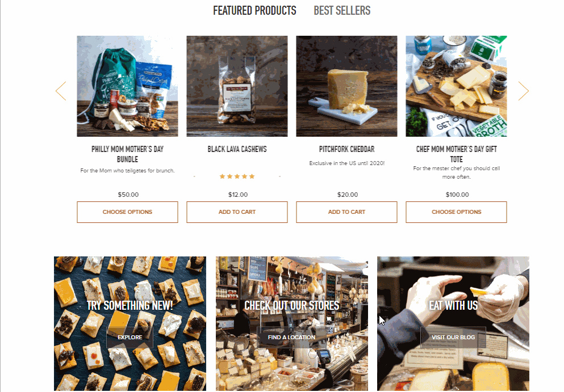
Task: Open Chef Mom Mother's Day Gift Tote title
Action: [457, 154]
